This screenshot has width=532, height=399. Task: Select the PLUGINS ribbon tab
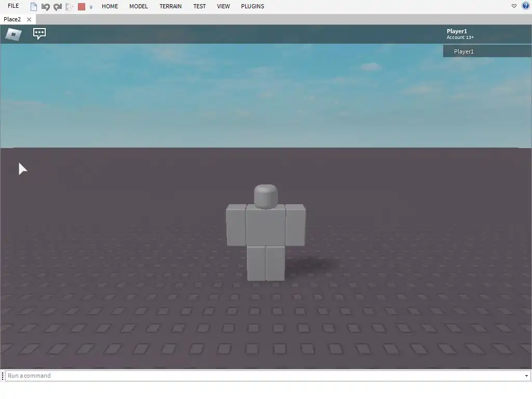click(252, 6)
